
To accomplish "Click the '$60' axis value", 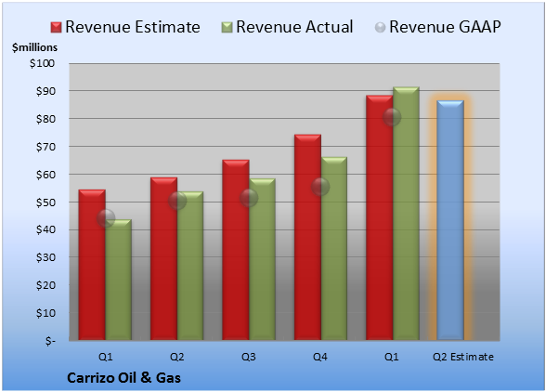I will (x=45, y=175).
